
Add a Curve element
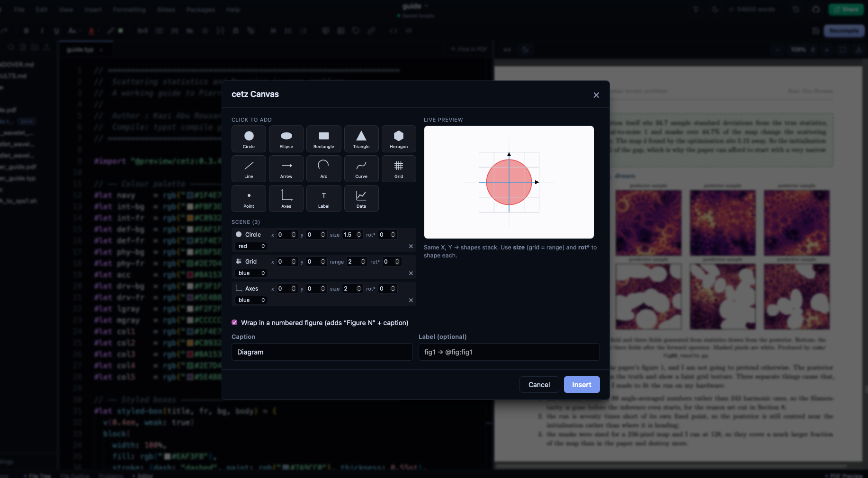click(x=361, y=168)
